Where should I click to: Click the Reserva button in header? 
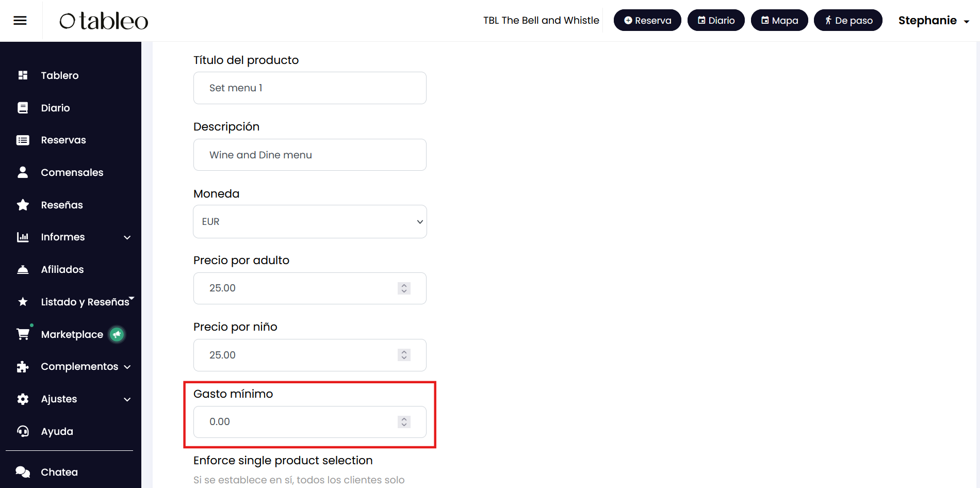coord(647,21)
